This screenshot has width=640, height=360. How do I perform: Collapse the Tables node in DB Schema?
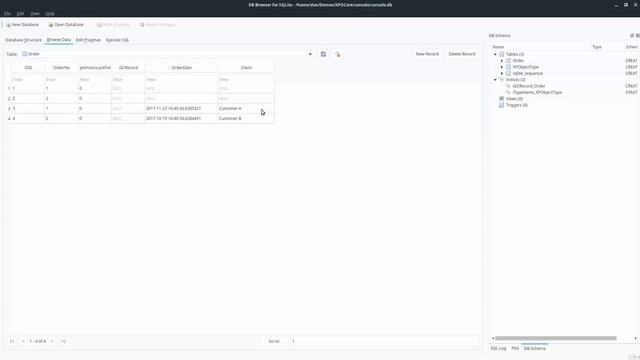pyautogui.click(x=495, y=54)
